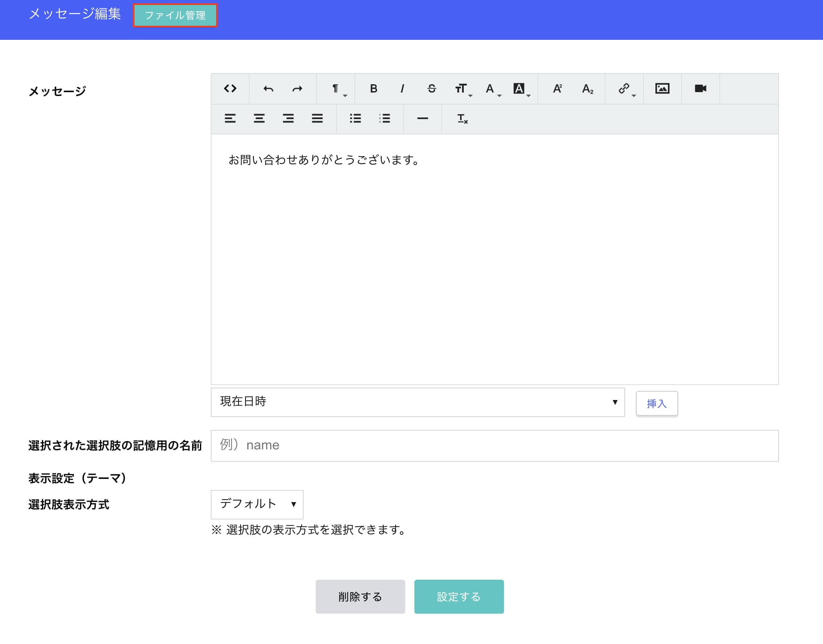Image resolution: width=823 pixels, height=644 pixels.
Task: Insert a video into the message
Action: (x=701, y=88)
